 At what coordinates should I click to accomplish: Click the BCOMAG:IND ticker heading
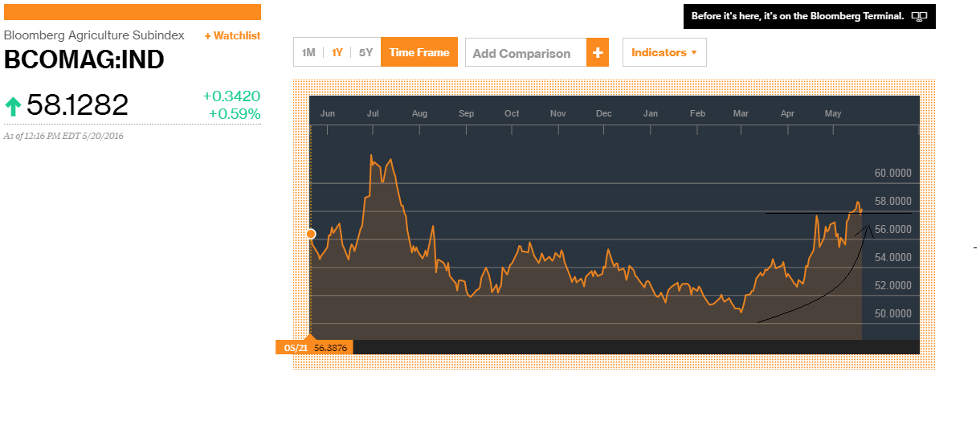(x=84, y=60)
